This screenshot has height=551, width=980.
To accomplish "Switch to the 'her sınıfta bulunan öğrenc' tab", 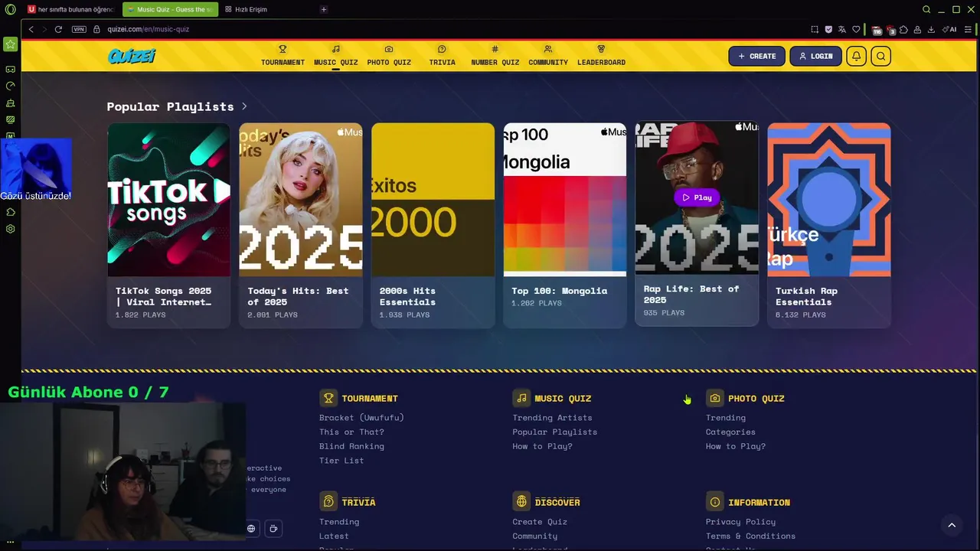I will tap(70, 9).
